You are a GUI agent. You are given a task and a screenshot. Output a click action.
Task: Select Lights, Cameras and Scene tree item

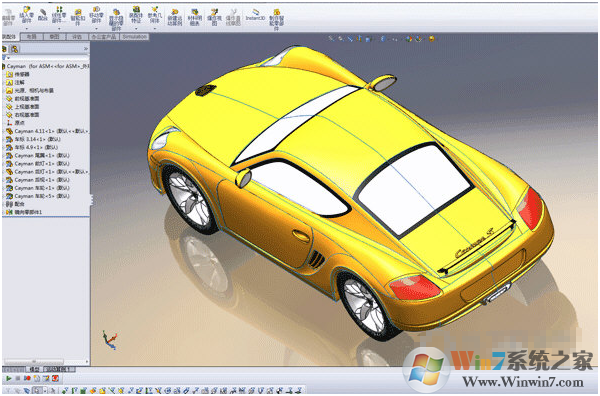[x=30, y=91]
